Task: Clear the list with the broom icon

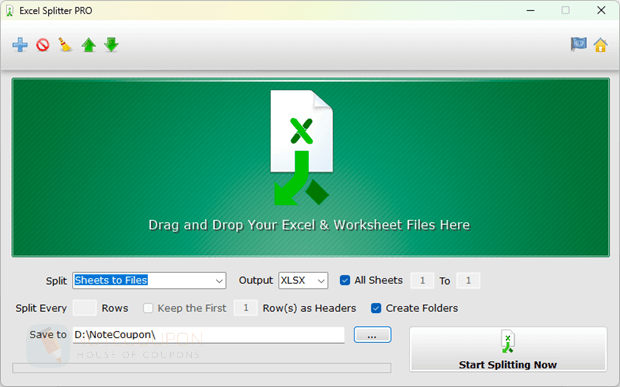Action: click(65, 45)
